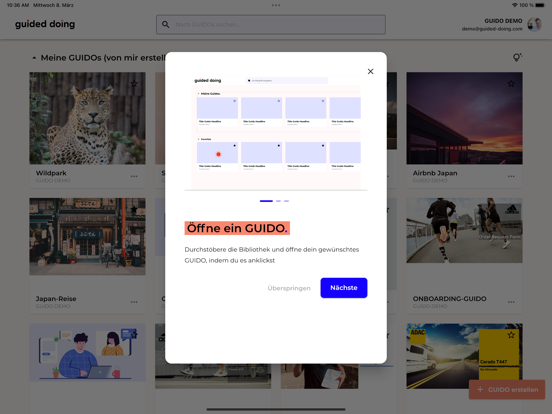Image resolution: width=552 pixels, height=414 pixels.
Task: Open the GUIDO DEMO profile avatar
Action: click(534, 24)
